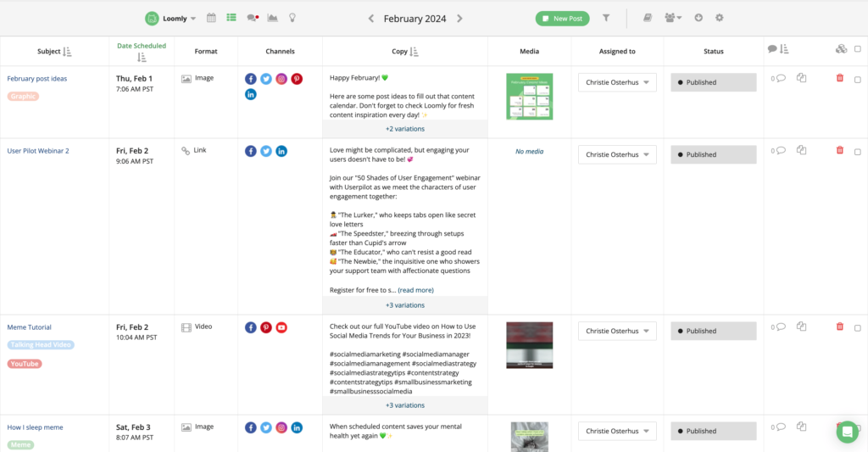Open the post ideas lightbulb icon
Screen dimensions: 868x452
point(292,18)
